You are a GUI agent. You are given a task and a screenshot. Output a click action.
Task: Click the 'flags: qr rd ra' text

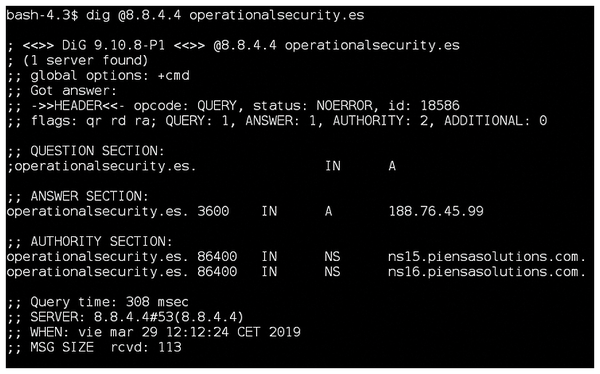[x=93, y=121]
